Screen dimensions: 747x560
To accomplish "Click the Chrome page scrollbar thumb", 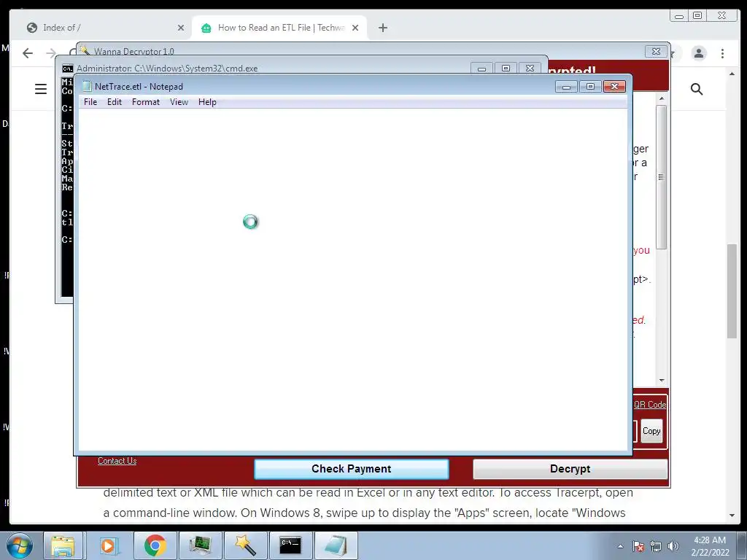I will point(732,291).
